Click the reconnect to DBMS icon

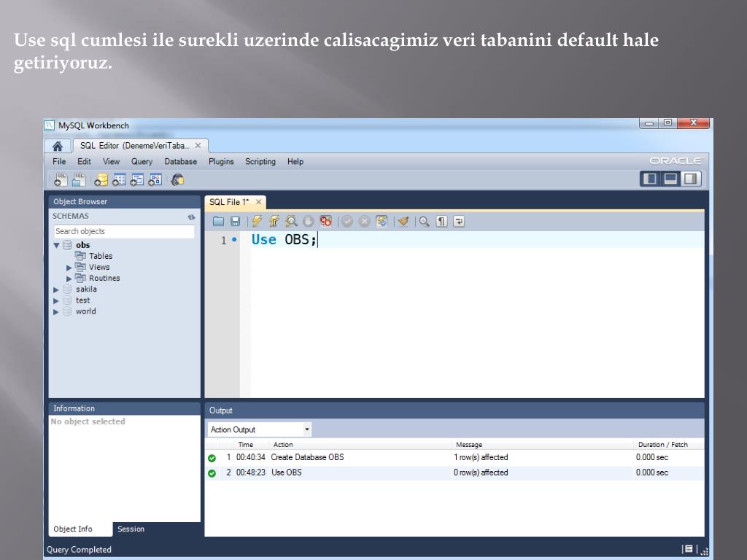(x=178, y=179)
